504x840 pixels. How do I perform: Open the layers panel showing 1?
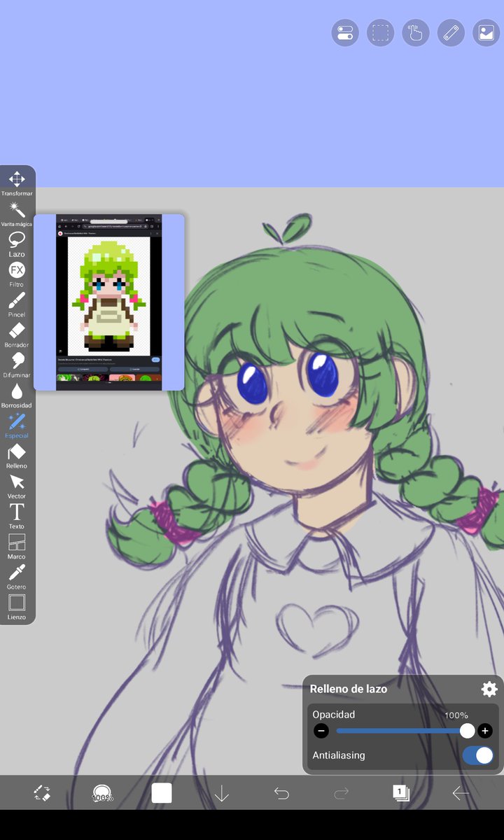tap(401, 793)
